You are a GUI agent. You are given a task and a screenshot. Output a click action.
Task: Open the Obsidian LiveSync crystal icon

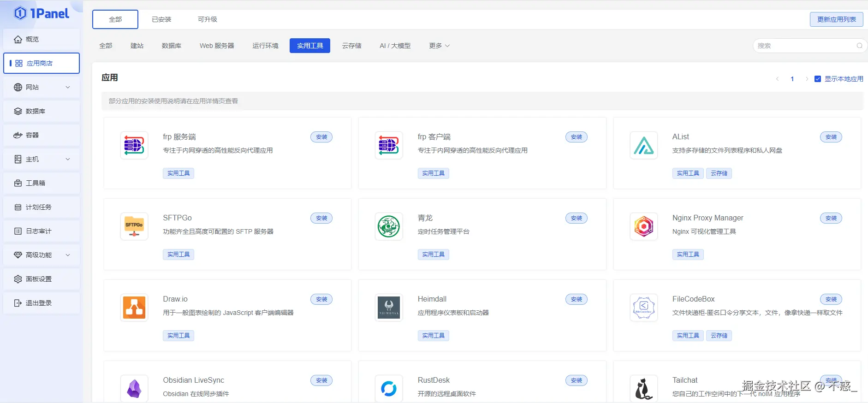pos(134,389)
